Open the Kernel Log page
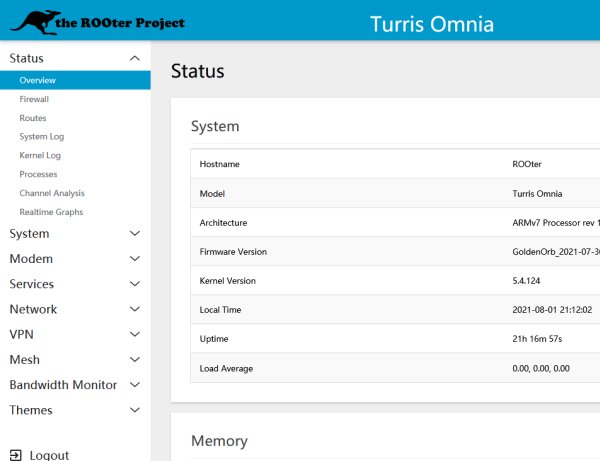 coord(40,155)
